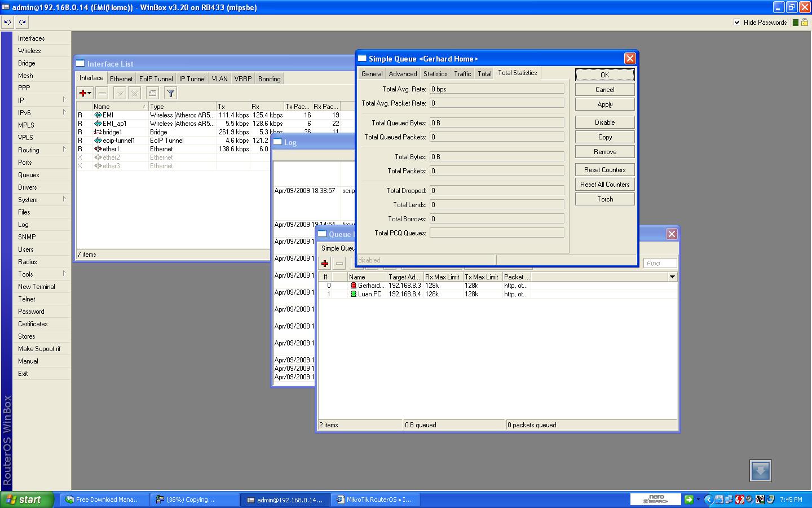The width and height of the screenshot is (812, 508).
Task: Open the Copying progress taskbar button
Action: point(196,500)
